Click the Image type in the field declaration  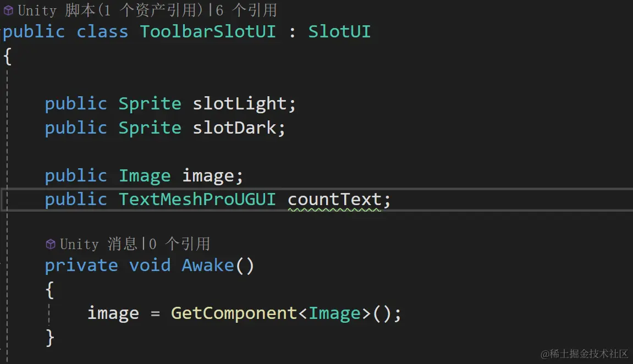click(144, 176)
